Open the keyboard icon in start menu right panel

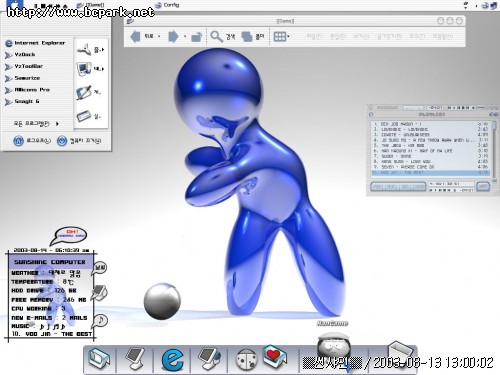(84, 116)
